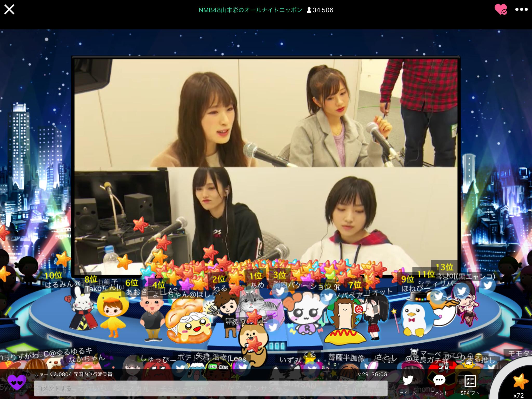Tap the username まぁーくん0804 元国内旅行添乗員
This screenshot has height=399, width=532.
74,374
